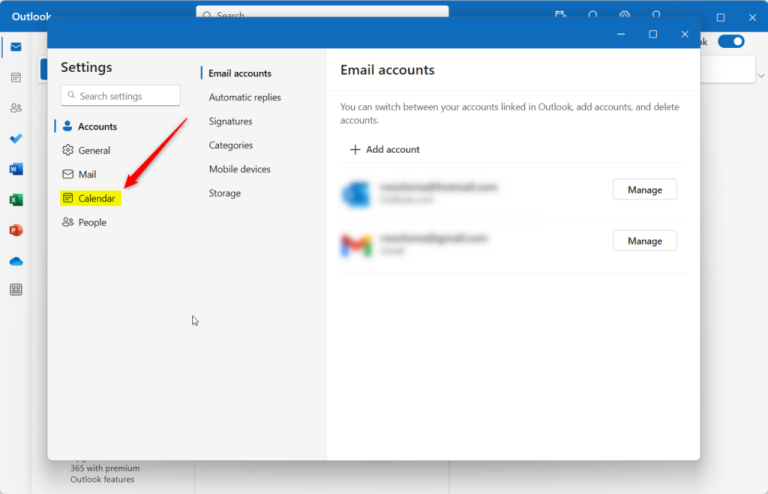This screenshot has height=494, width=768.
Task: Open the Signatures section
Action: [230, 121]
